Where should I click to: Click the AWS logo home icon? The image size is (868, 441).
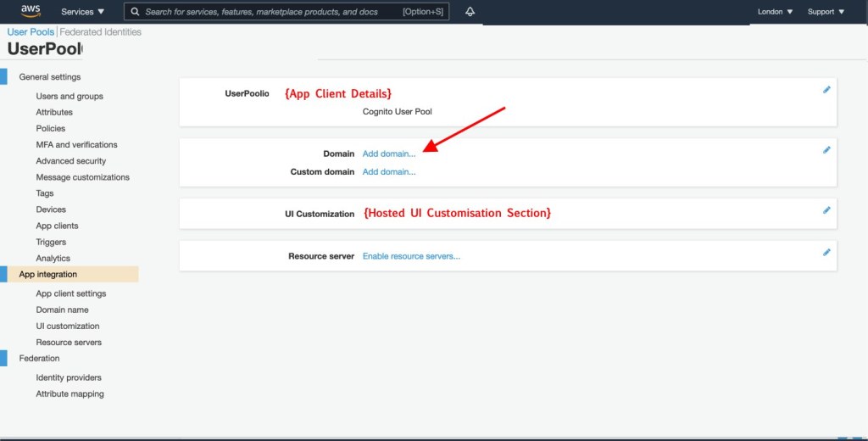(31, 11)
